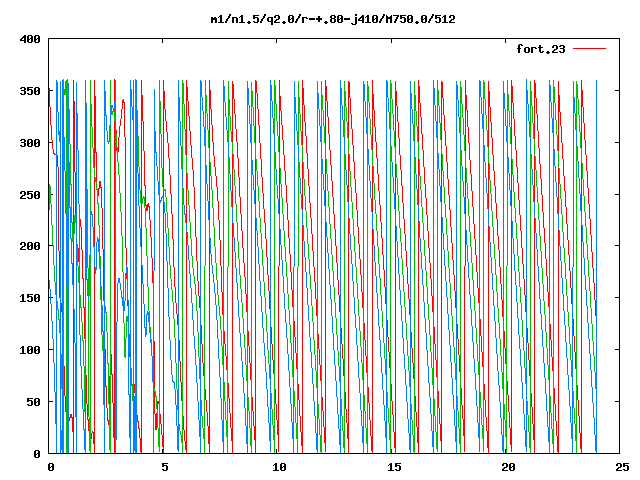
Task: Click the y-axis label 0
Action: 37,453
